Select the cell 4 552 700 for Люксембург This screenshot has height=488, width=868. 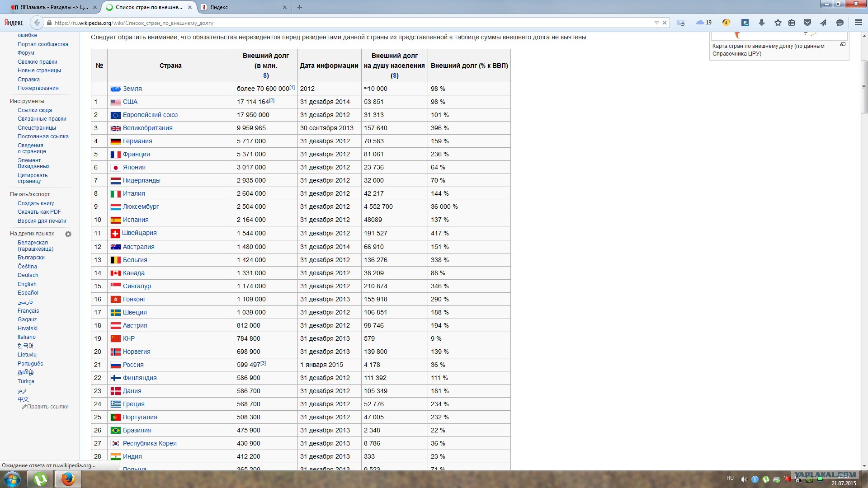395,207
